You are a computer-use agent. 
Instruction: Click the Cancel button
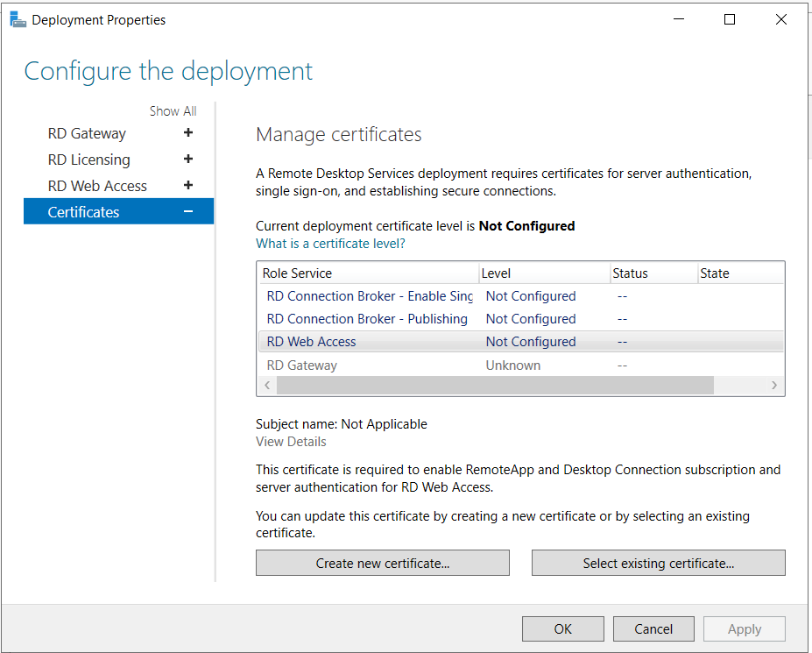(x=653, y=629)
